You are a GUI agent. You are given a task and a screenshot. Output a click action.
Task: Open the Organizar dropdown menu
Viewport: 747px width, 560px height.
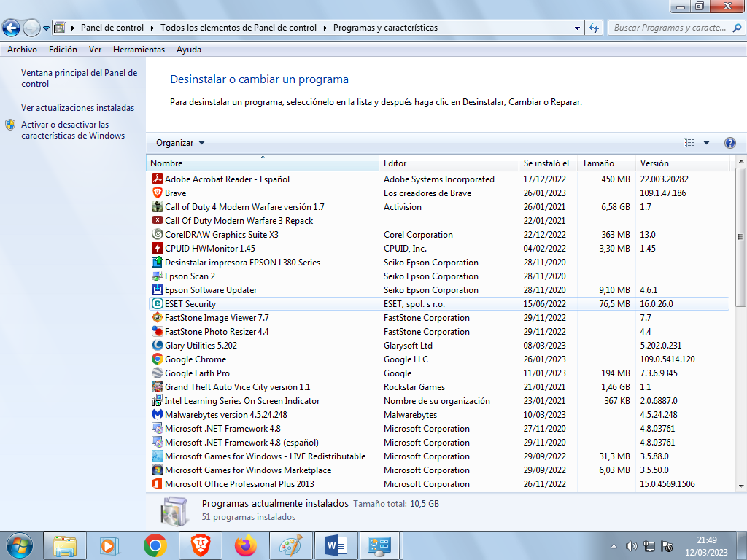point(180,143)
